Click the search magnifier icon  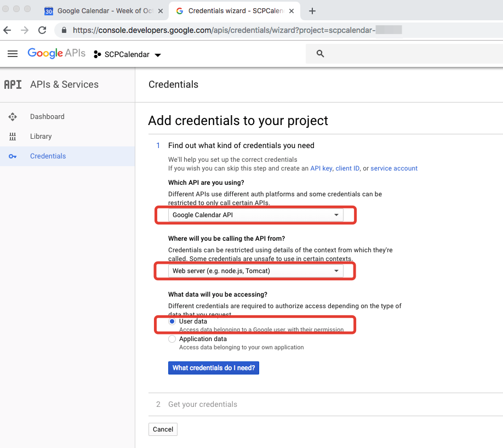tap(321, 54)
